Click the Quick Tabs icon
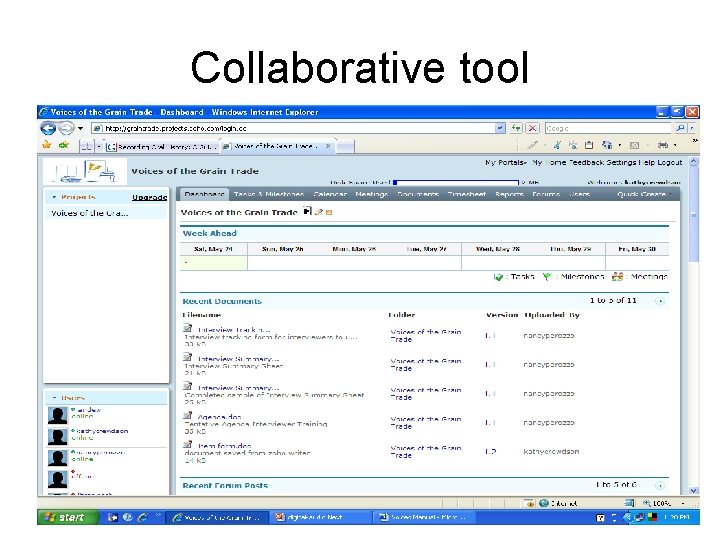This screenshot has width=720, height=540. click(x=86, y=146)
